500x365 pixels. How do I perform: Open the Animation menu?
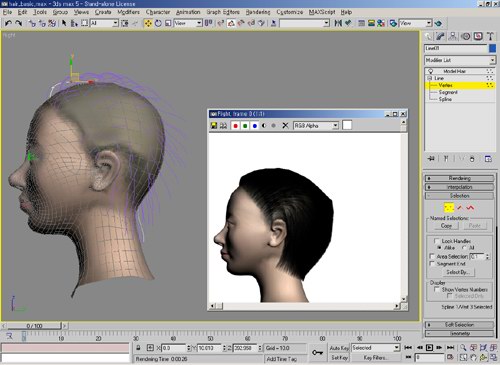click(x=188, y=12)
